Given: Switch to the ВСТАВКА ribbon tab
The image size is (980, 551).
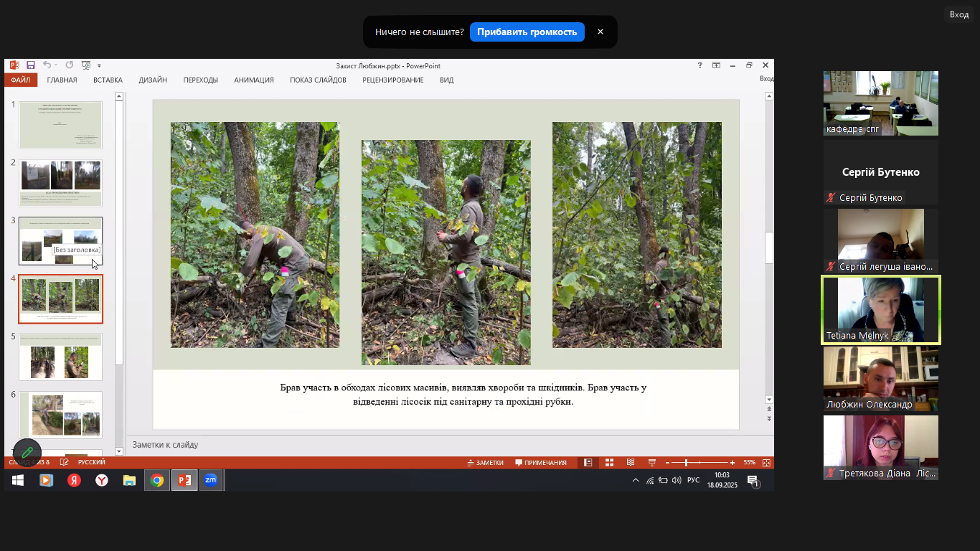Looking at the screenshot, I should [108, 80].
